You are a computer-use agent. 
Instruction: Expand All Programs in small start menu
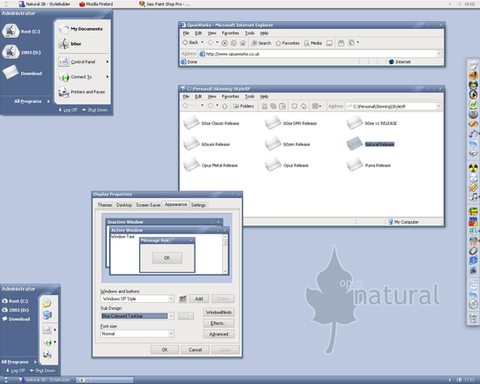(18, 362)
